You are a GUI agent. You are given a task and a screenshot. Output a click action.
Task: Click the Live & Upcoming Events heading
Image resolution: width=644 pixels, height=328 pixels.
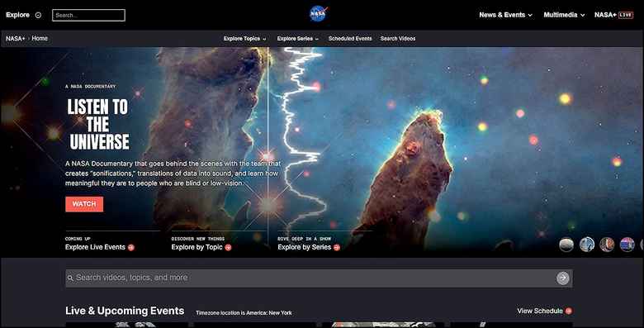(125, 311)
